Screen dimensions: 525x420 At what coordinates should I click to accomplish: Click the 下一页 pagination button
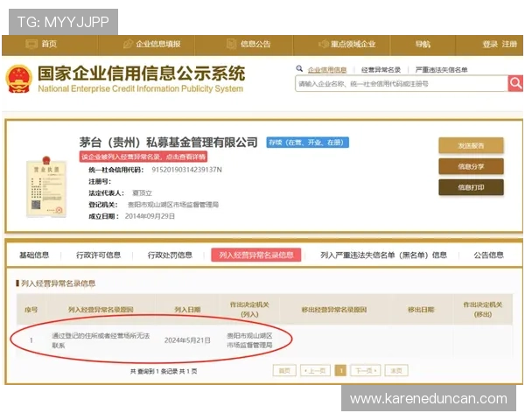365,370
